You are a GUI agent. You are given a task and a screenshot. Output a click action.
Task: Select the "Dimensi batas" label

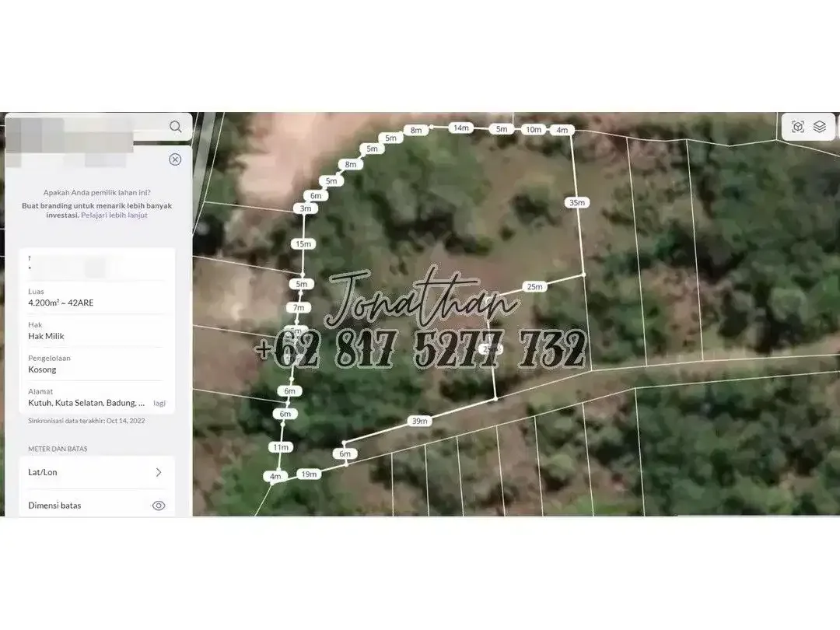tap(54, 506)
